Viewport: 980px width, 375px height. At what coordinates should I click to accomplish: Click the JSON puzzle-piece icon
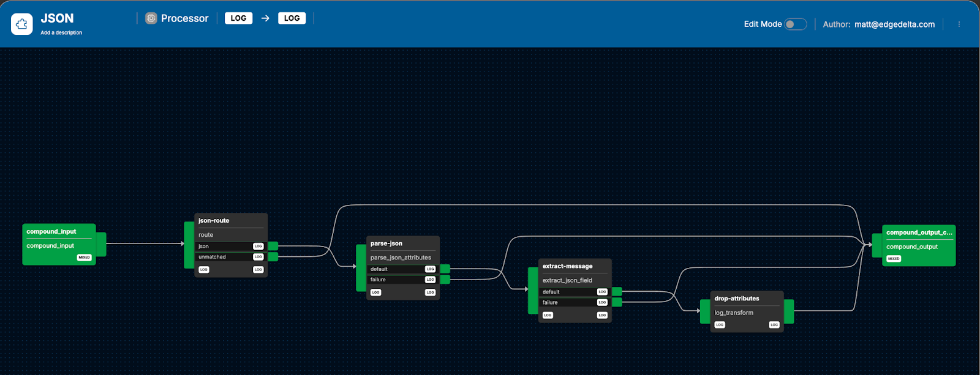(x=22, y=24)
